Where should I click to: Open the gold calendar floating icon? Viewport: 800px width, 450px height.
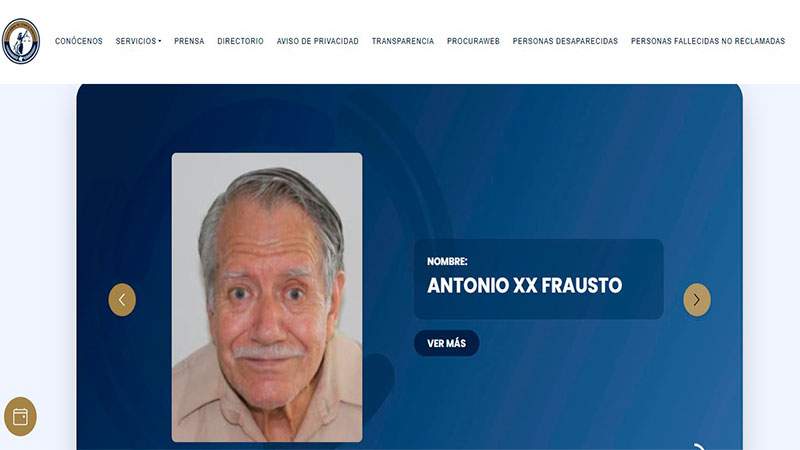pyautogui.click(x=20, y=416)
